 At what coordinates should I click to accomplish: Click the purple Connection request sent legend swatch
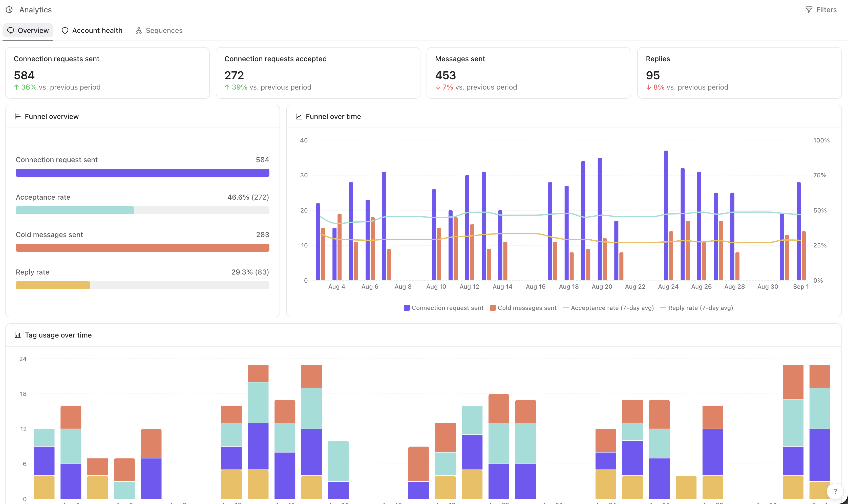[407, 308]
